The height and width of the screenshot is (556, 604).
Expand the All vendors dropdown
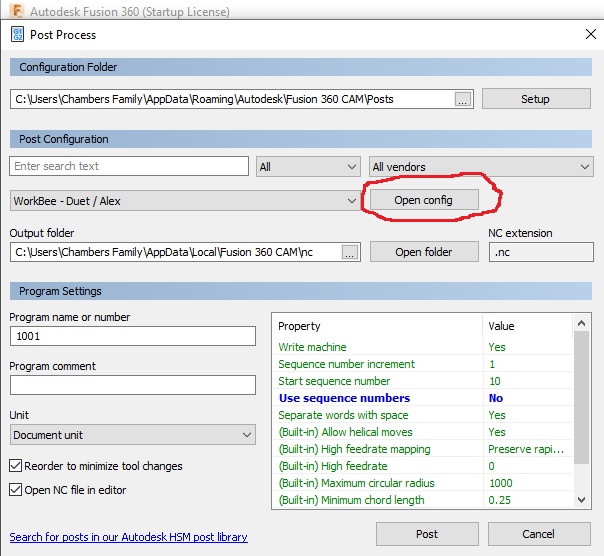click(480, 167)
